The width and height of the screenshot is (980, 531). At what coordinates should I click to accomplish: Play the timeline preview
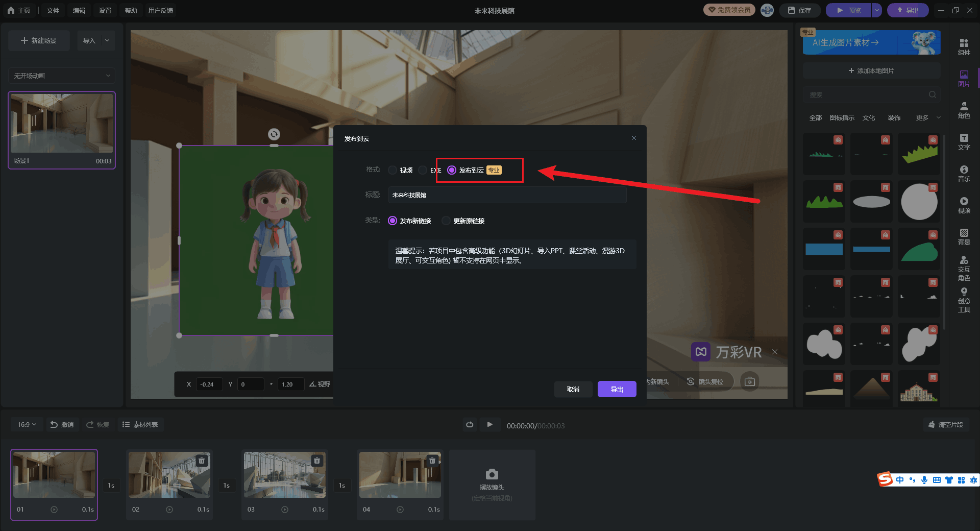click(x=489, y=425)
